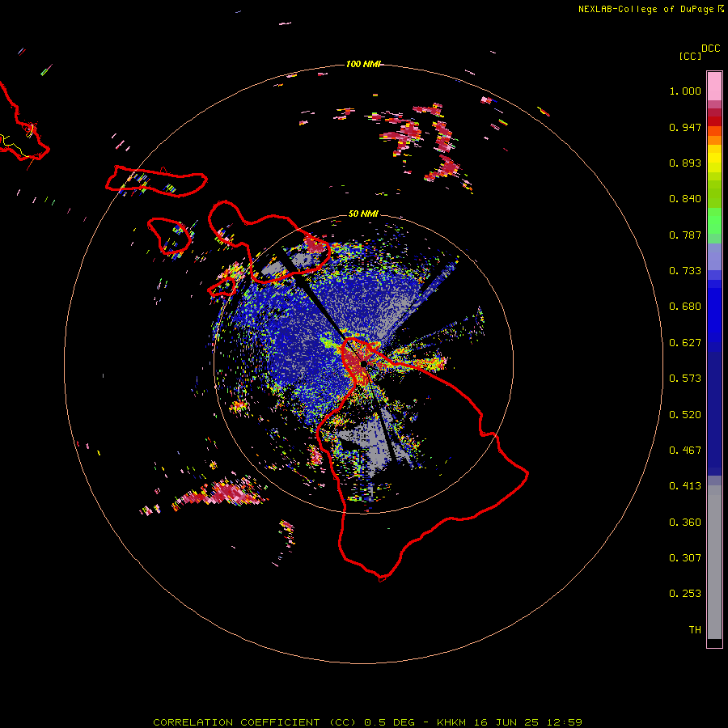This screenshot has height=728, width=728.
Task: Click the 0.893 scale value
Action: coord(685,163)
